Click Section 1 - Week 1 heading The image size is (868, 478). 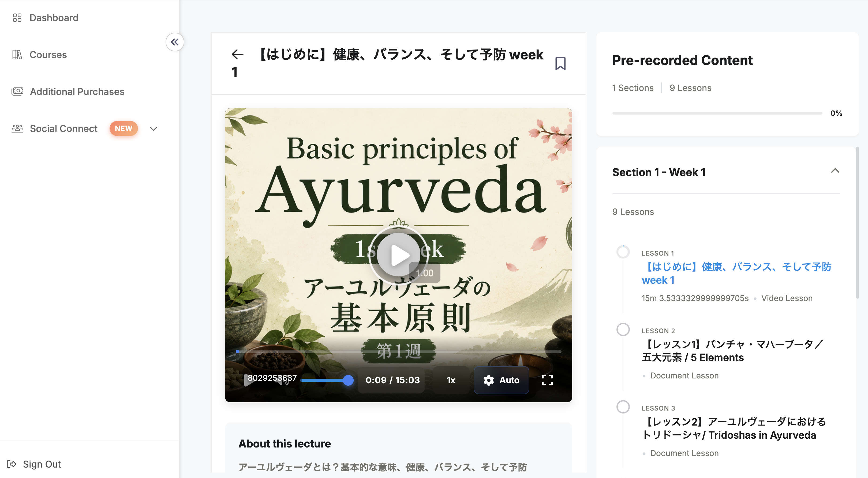(x=659, y=172)
